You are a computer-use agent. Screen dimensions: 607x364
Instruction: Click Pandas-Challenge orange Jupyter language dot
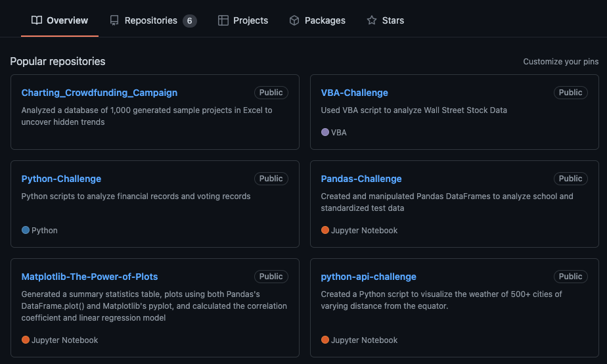pyautogui.click(x=325, y=230)
